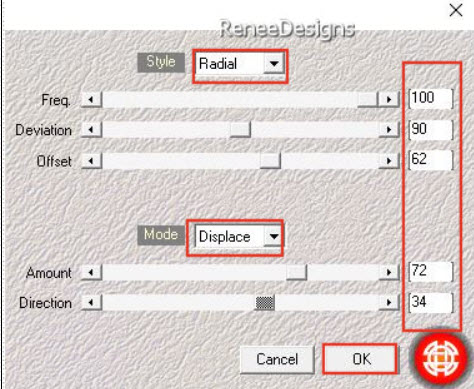
Task: Confirm settings with the OK button
Action: coord(361,359)
